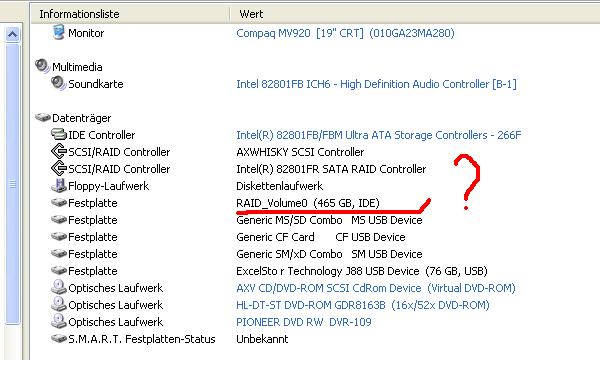
Task: Click the Festplatte icon for Generic CF Card
Action: 59,236
